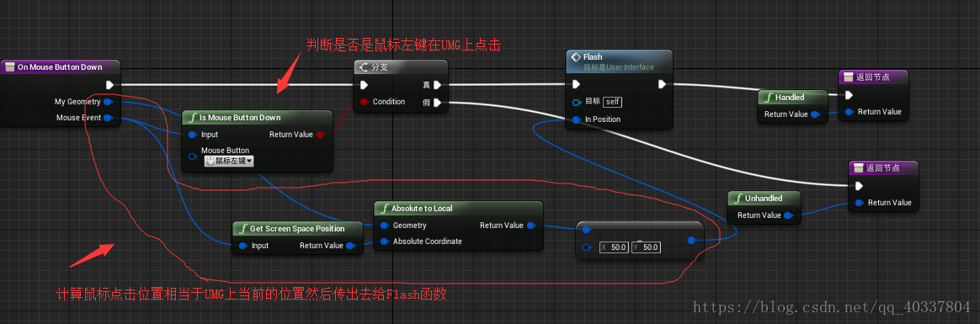Image resolution: width=980 pixels, height=324 pixels.
Task: Click the execution output pin of On Mouse Button Down
Action: tap(110, 84)
